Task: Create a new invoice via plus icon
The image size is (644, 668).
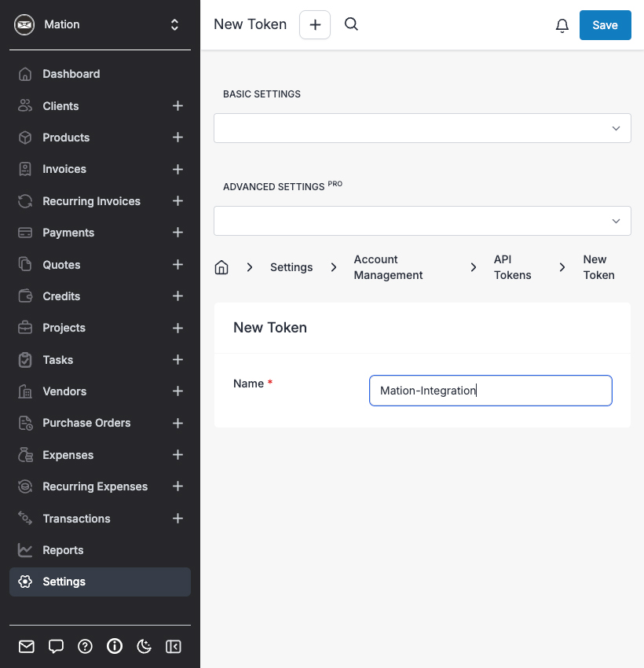Action: pos(178,169)
